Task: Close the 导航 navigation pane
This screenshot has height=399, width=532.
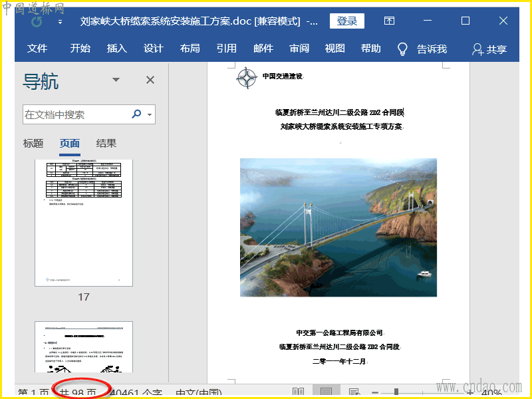Action: pyautogui.click(x=150, y=80)
